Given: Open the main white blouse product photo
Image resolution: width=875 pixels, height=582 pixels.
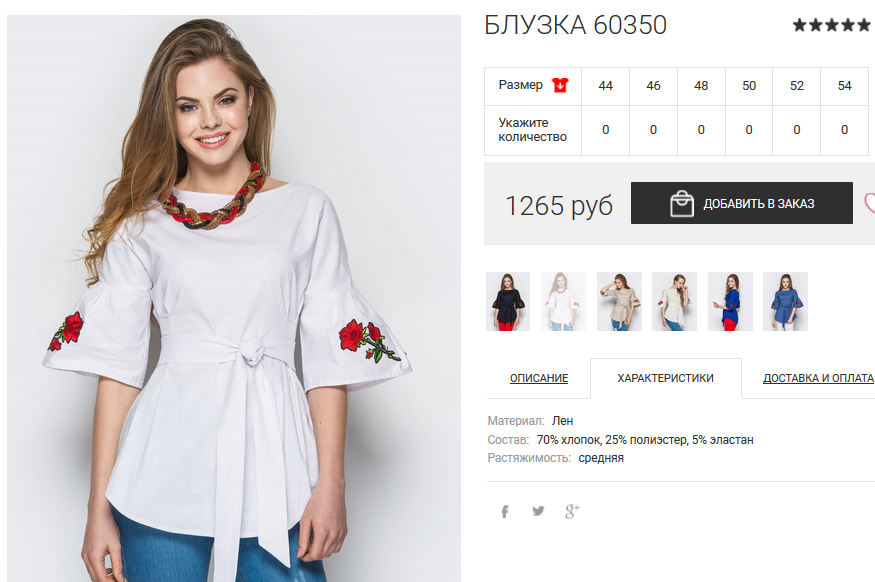Looking at the screenshot, I should click(234, 299).
